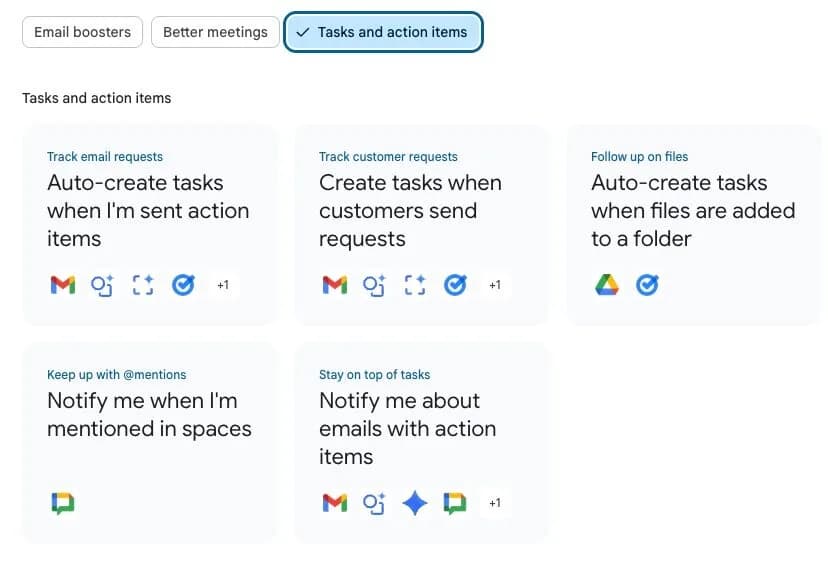Click extract icon in Track customer requests card
Screen dimensions: 828x562
pos(415,285)
